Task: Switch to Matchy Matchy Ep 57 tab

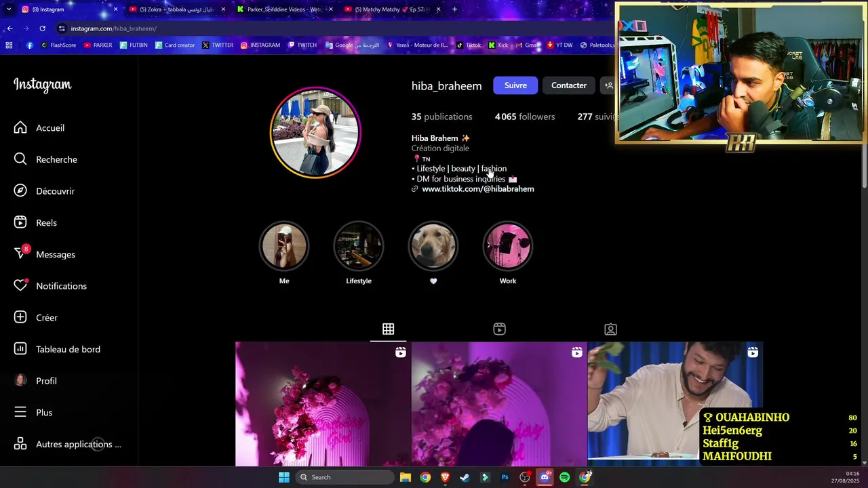Action: coord(391,9)
